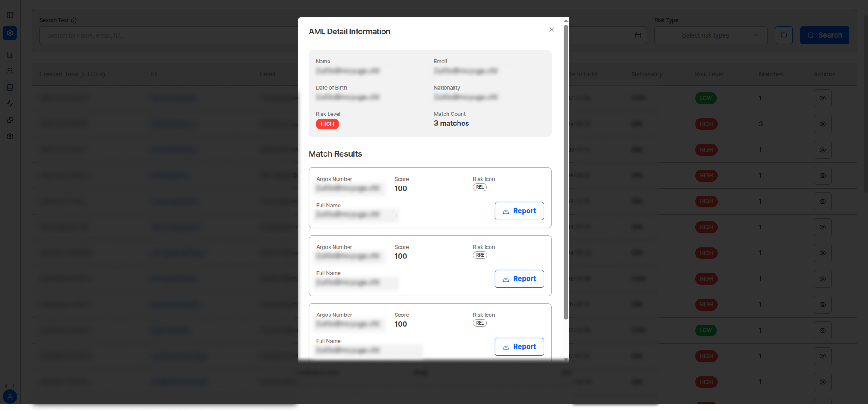The width and height of the screenshot is (868, 411).
Task: Click the ID column header
Action: 154,74
